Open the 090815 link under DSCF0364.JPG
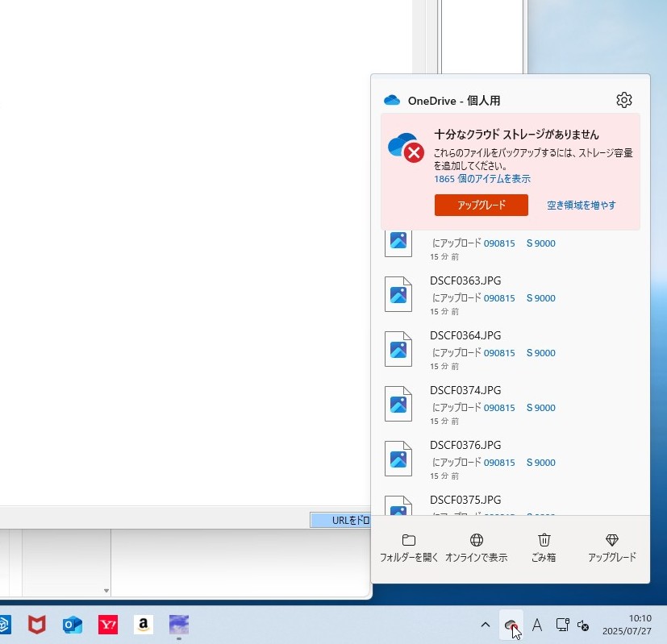 tap(499, 353)
